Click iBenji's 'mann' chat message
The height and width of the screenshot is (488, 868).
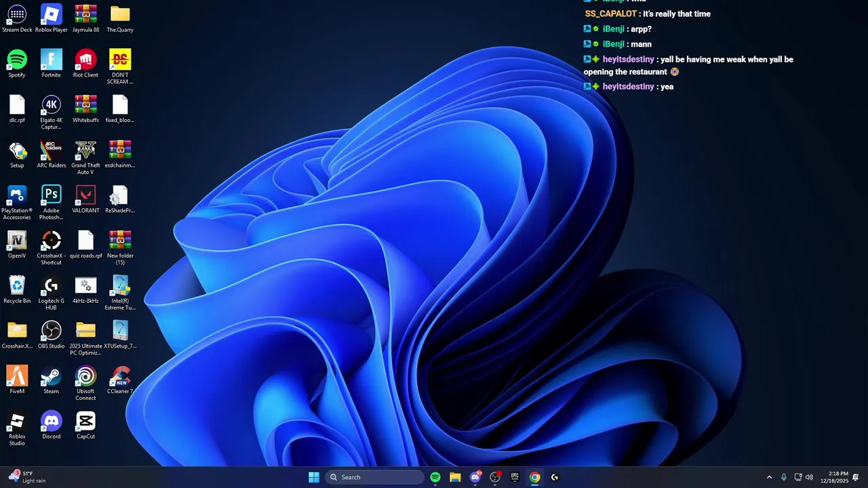click(641, 44)
